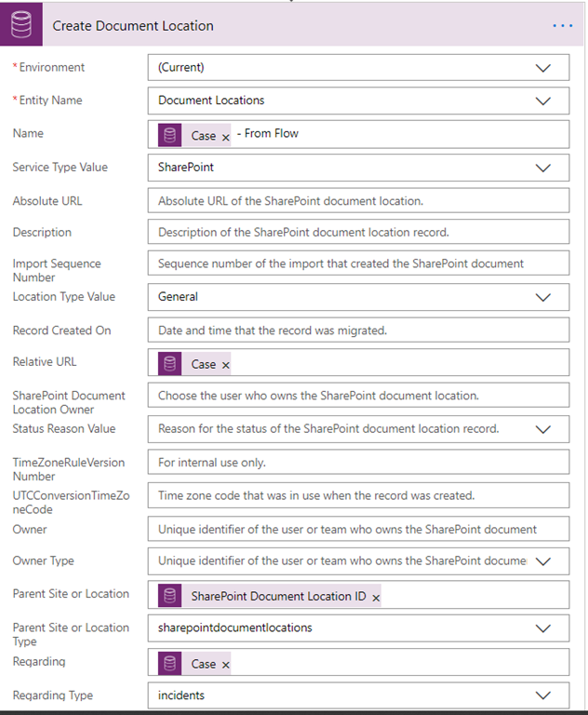Click the Description input field
Image resolution: width=588 pixels, height=715 pixels.
(x=358, y=232)
